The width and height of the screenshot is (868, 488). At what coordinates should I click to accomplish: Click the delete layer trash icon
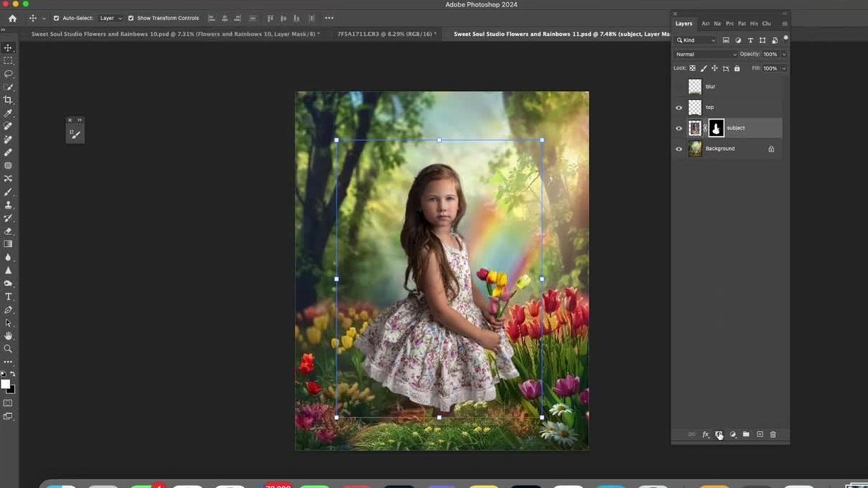pyautogui.click(x=772, y=434)
